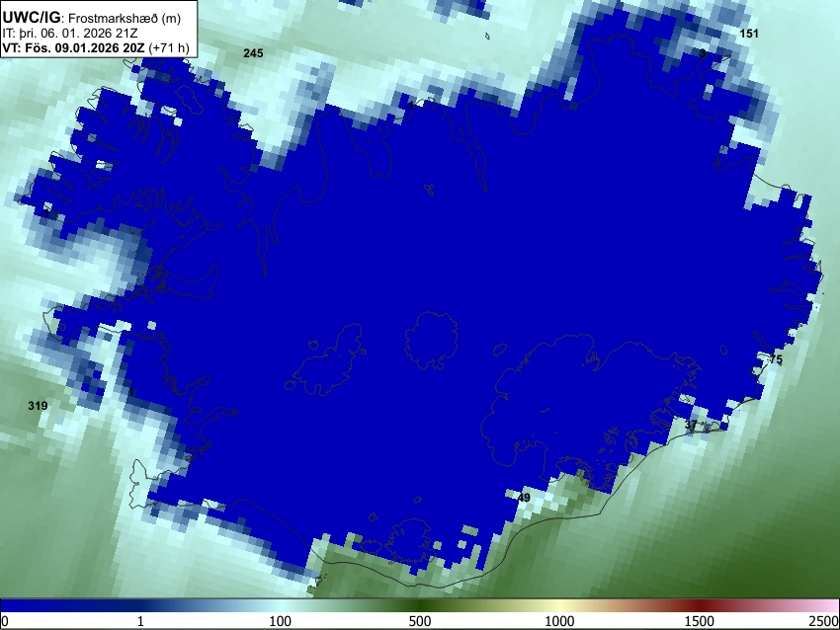Click the 1 label on the color scale
840x630 pixels.
click(140, 621)
